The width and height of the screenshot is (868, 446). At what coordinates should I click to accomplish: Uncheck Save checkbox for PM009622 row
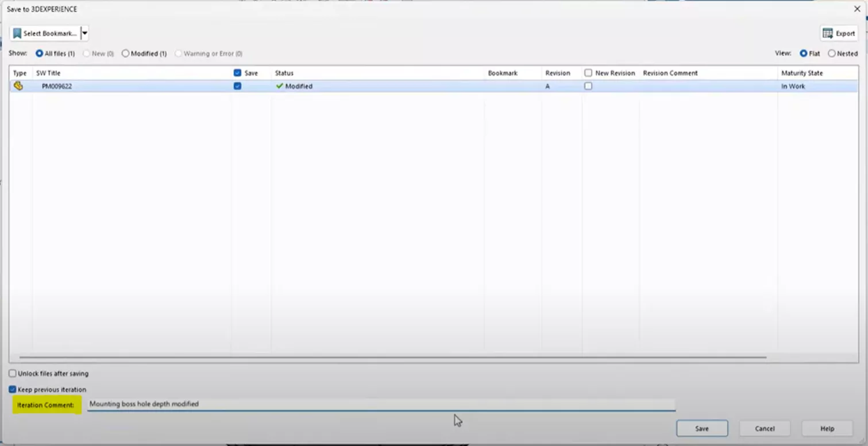pos(237,86)
